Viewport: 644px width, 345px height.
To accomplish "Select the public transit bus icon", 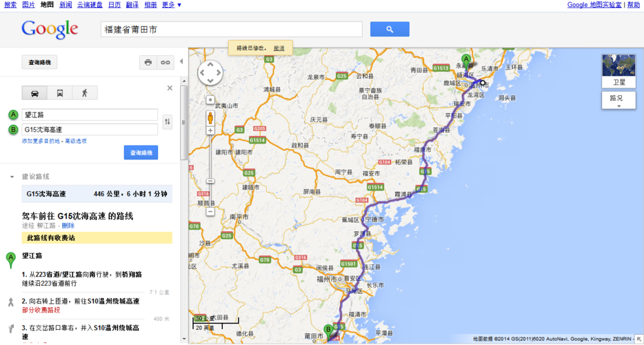I will 60,93.
